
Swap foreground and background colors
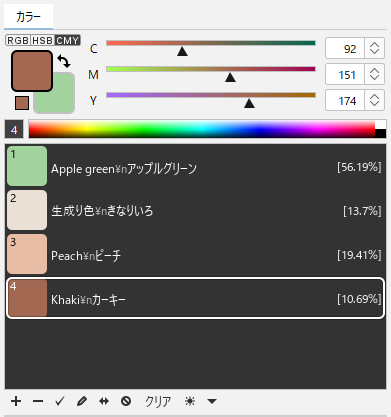[x=64, y=61]
